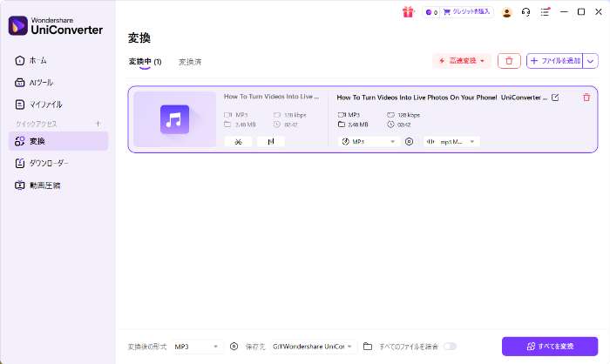Click the UniConverter logo
Image resolution: width=610 pixels, height=364 pixels.
pos(56,25)
